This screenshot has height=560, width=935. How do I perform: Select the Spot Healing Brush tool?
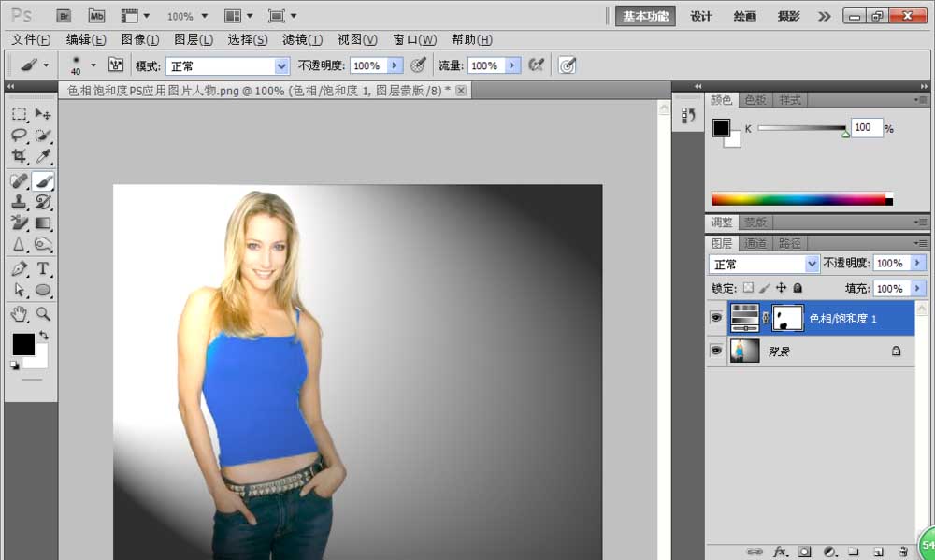[19, 180]
